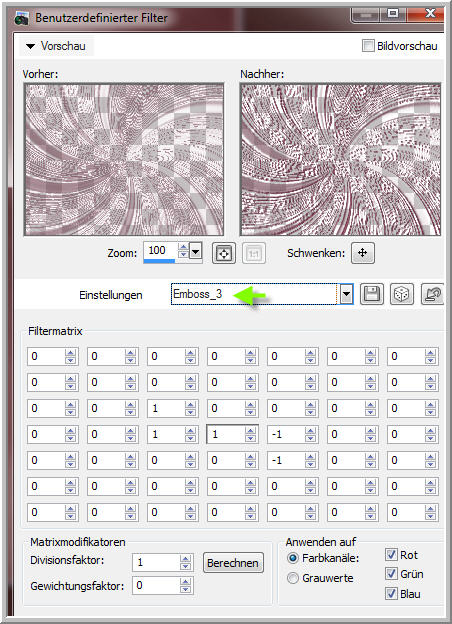Click the PaintShop app icon in title bar

click(x=21, y=18)
